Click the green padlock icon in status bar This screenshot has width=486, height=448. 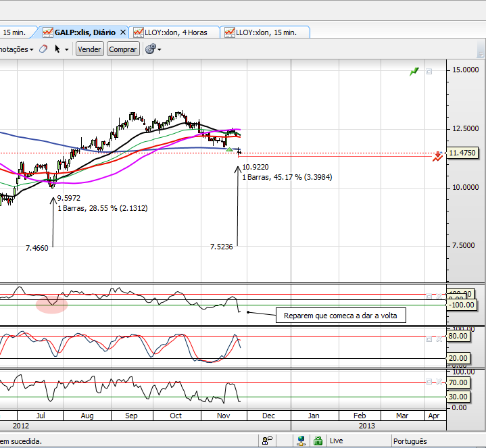point(318,441)
